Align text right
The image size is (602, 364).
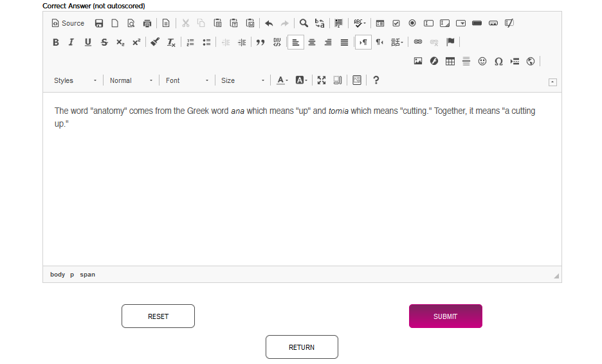pyautogui.click(x=328, y=42)
